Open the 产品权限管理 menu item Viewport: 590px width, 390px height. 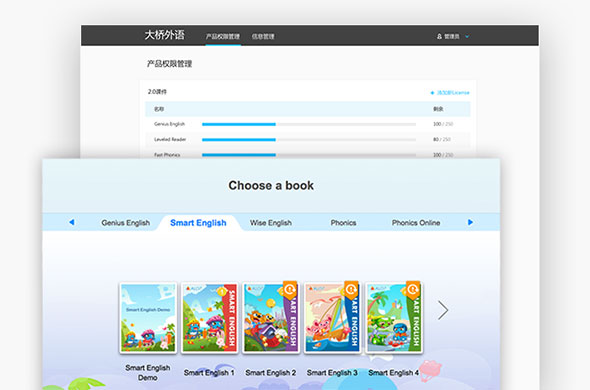pos(223,37)
